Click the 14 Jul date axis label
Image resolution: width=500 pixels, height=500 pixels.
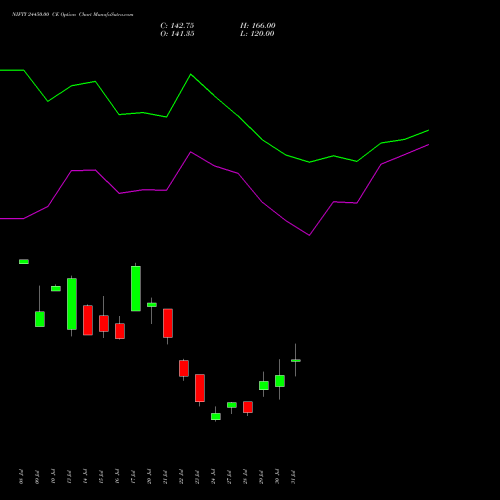pos(85,477)
